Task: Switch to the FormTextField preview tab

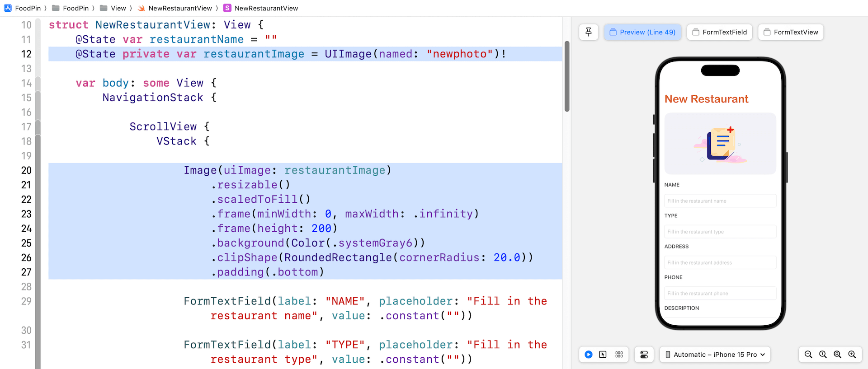Action: [x=719, y=32]
